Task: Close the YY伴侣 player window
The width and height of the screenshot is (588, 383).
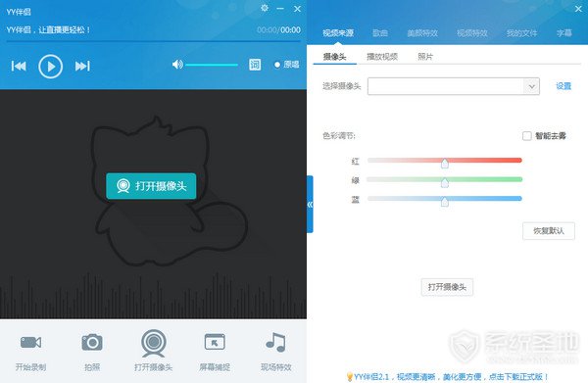Action: tap(297, 9)
